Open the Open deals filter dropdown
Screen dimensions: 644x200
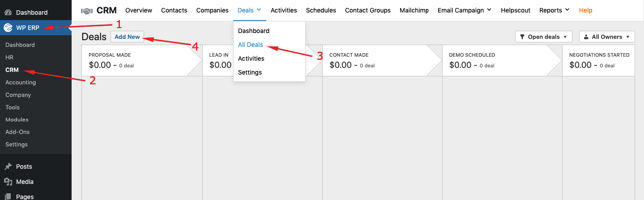[544, 37]
